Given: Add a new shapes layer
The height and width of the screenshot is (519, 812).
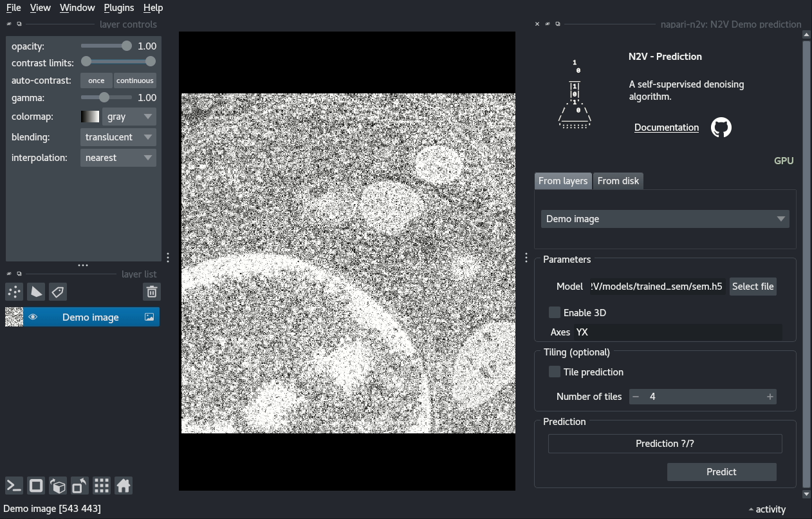Looking at the screenshot, I should click(x=36, y=292).
